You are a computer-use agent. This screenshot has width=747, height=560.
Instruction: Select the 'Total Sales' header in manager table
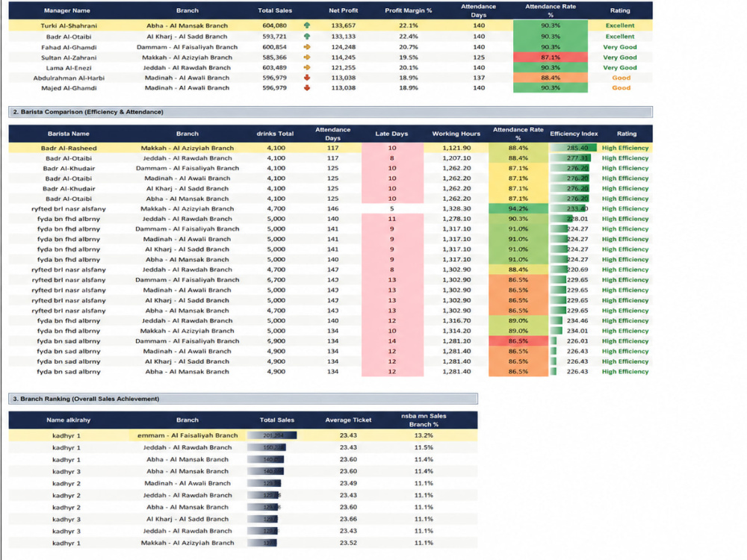275,10
